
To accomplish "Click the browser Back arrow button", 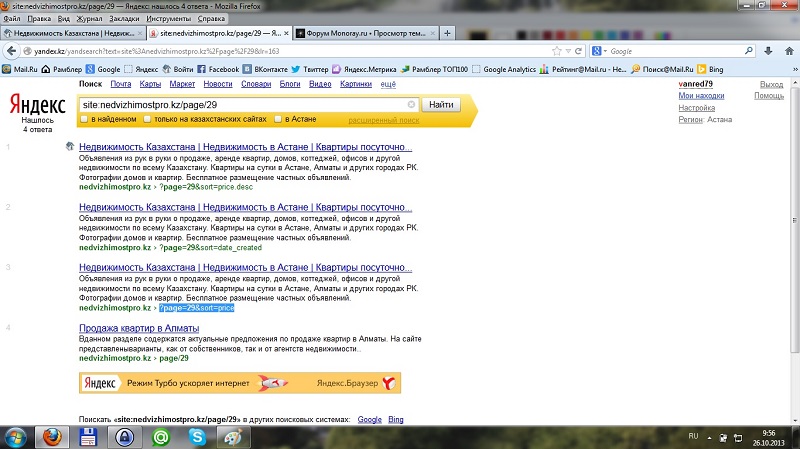I will coord(11,51).
